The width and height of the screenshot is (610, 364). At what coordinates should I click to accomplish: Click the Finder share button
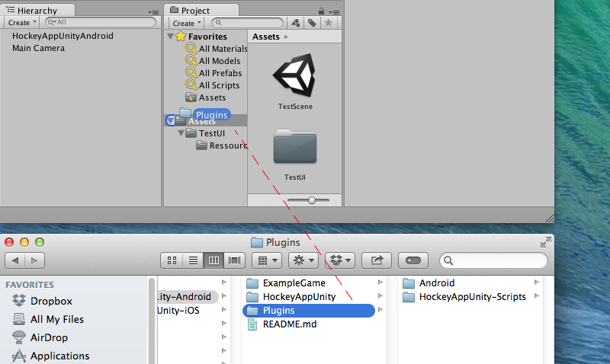[376, 260]
